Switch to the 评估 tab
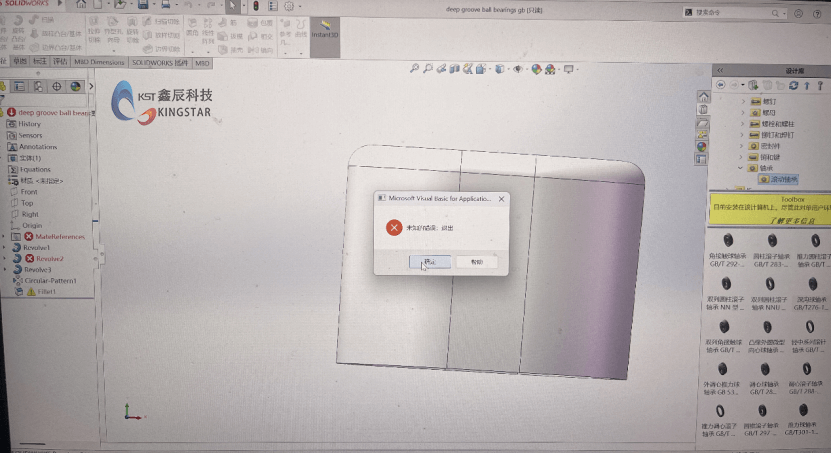This screenshot has height=453, width=831. pyautogui.click(x=60, y=61)
